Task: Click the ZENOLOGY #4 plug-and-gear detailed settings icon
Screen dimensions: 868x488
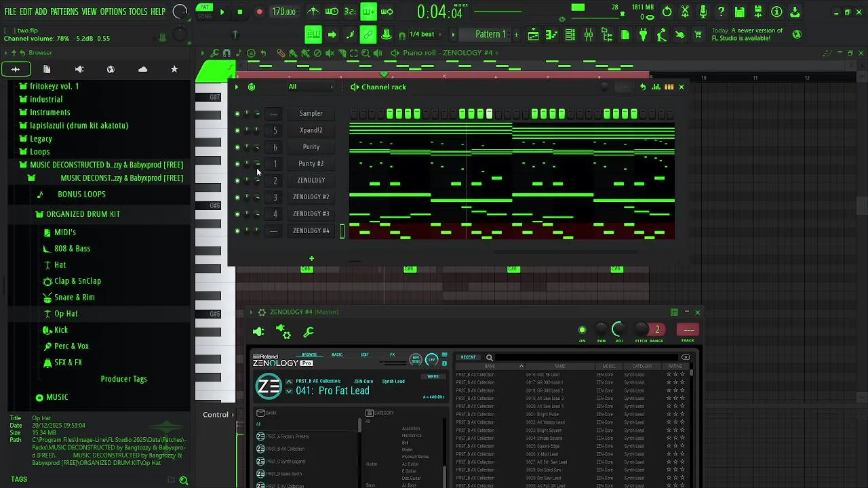Action: tap(283, 331)
